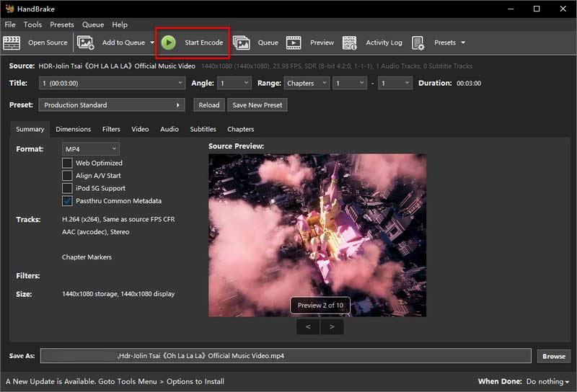Screen dimensions: 577x392
Task: Switch to the Summary tab
Action: click(x=30, y=129)
